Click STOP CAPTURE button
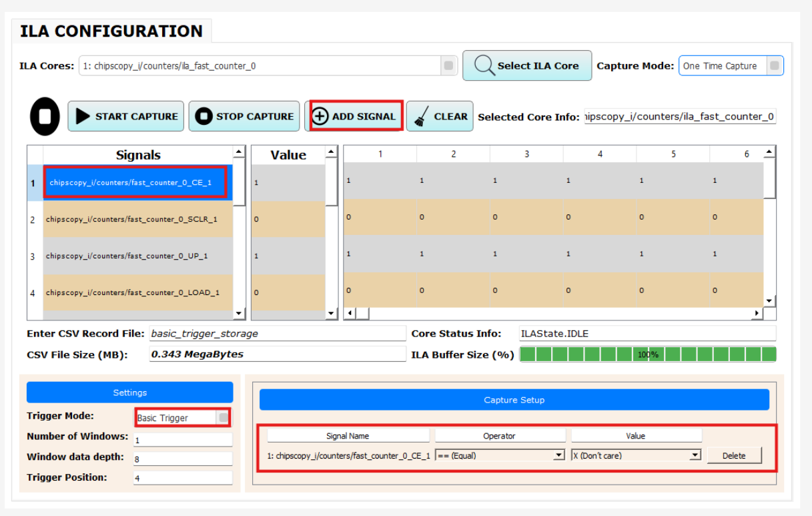 [244, 116]
